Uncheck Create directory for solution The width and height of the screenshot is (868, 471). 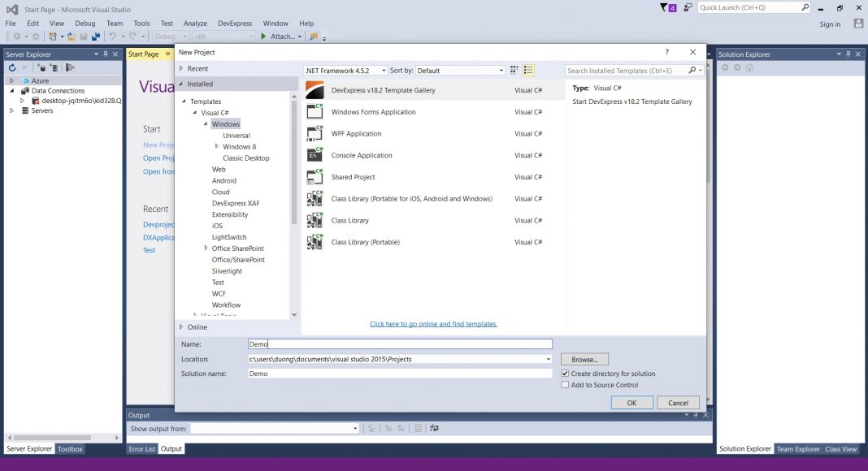coord(566,373)
